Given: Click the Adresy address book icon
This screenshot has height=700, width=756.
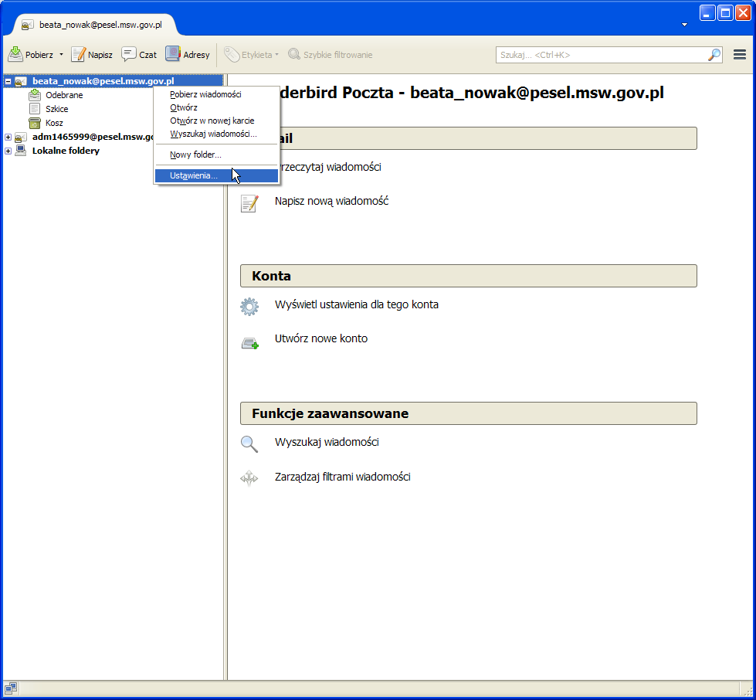Looking at the screenshot, I should 173,53.
